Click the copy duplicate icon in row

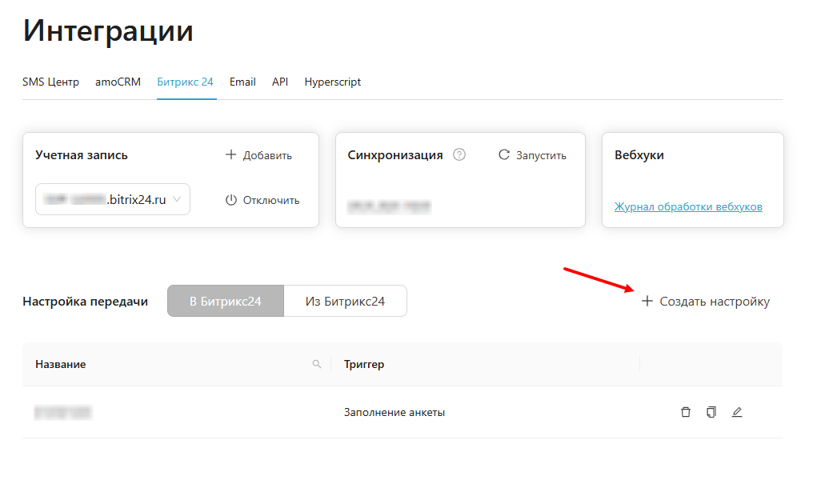[711, 413]
